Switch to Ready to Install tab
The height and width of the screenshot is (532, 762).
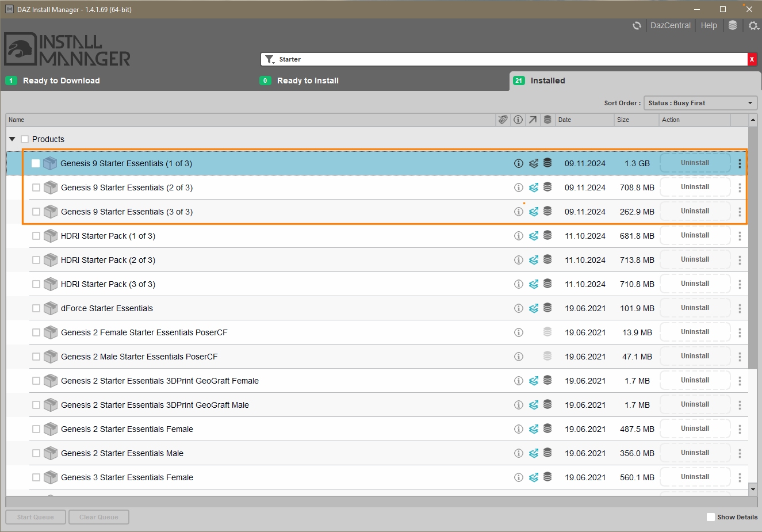click(308, 81)
